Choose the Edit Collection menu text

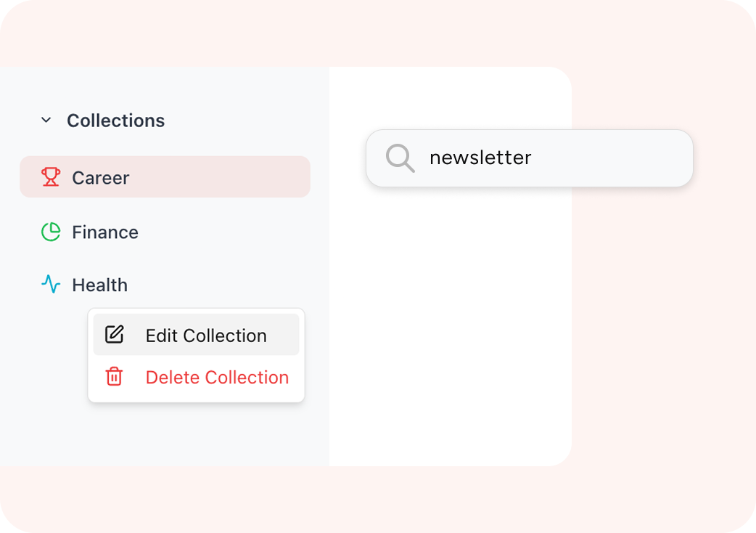(206, 335)
